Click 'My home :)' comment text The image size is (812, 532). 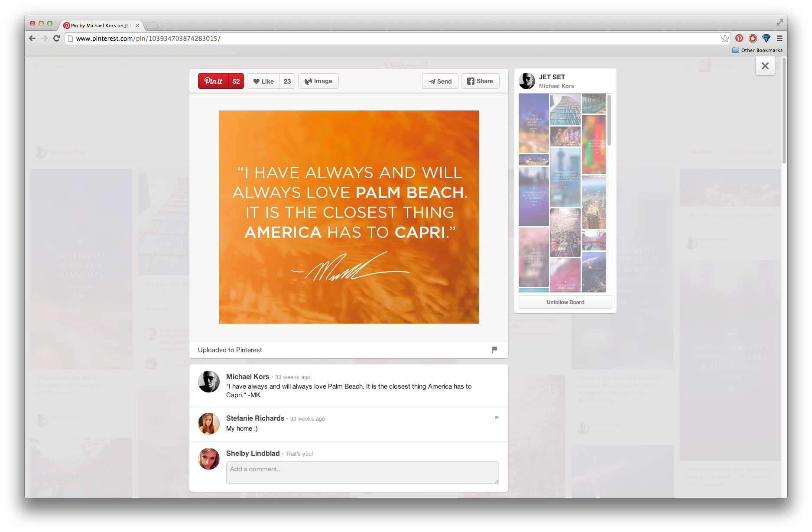click(242, 428)
